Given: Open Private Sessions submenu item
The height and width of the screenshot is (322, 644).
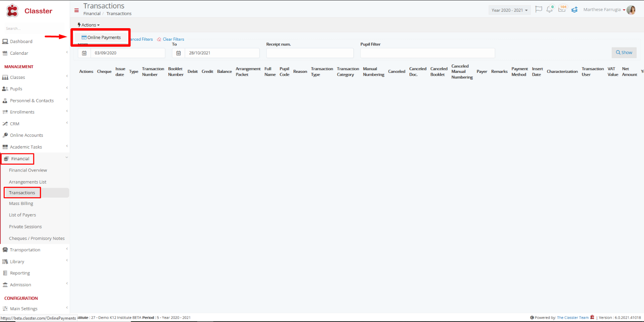Looking at the screenshot, I should pos(25,227).
